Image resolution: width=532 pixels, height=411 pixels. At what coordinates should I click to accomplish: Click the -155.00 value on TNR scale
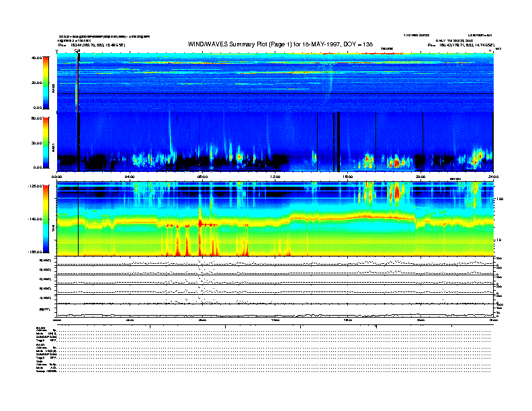pyautogui.click(x=36, y=252)
